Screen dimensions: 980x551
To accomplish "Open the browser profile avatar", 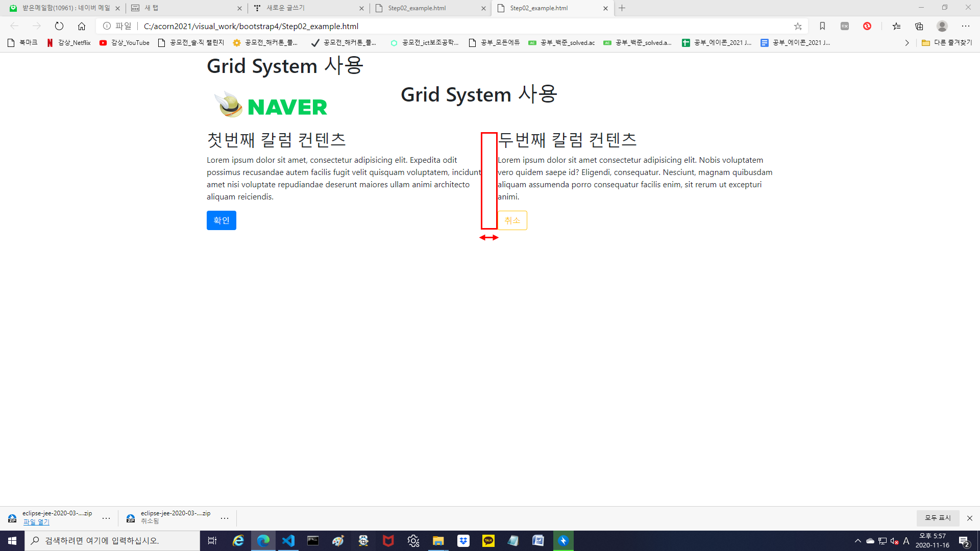I will tap(942, 26).
